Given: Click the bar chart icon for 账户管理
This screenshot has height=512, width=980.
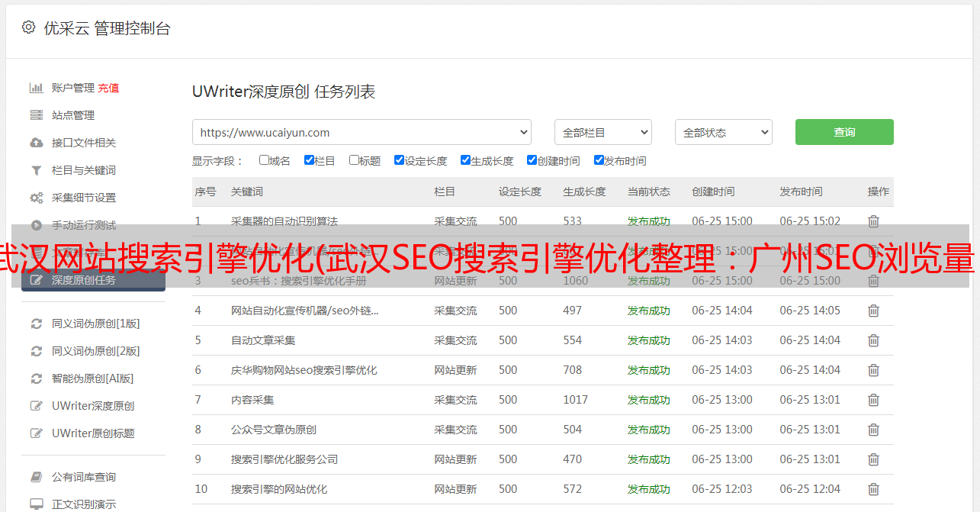Looking at the screenshot, I should [36, 88].
